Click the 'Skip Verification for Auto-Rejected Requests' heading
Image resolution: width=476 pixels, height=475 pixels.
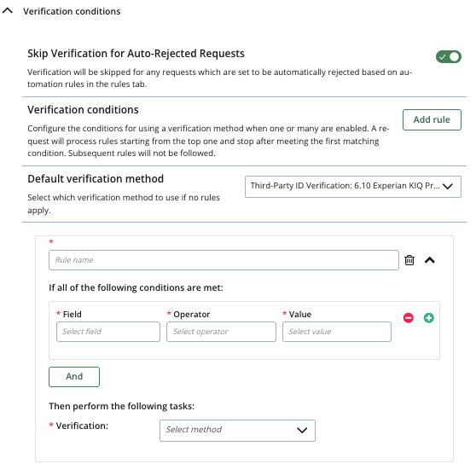click(x=136, y=54)
